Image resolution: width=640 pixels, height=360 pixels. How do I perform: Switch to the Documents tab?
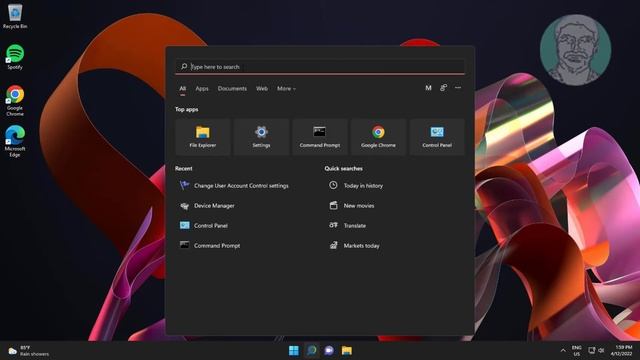click(232, 89)
